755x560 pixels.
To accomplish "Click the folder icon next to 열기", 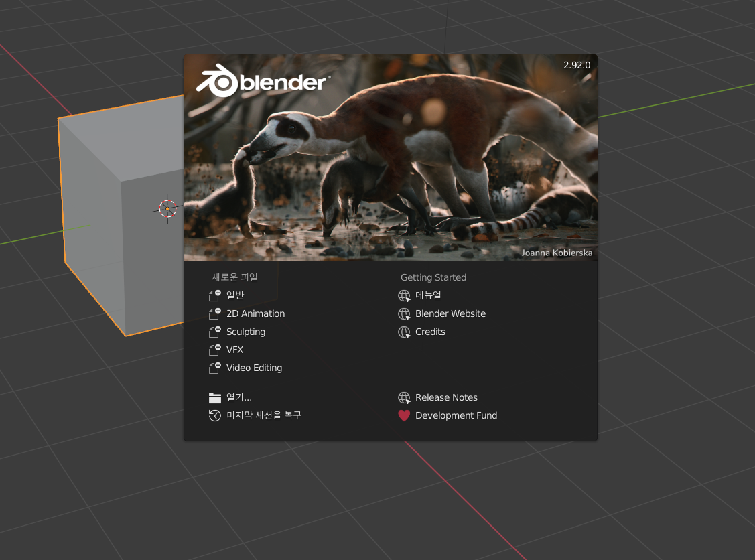I will (x=214, y=397).
